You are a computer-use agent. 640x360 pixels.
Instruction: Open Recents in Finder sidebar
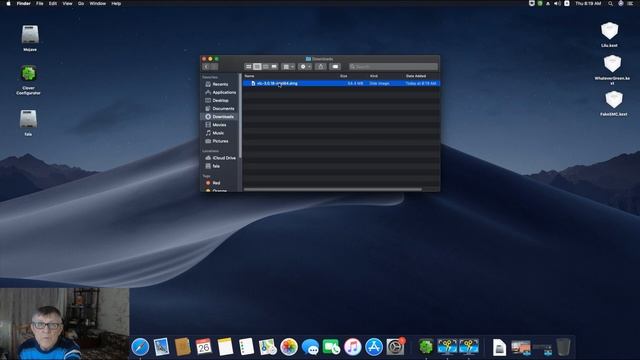220,84
